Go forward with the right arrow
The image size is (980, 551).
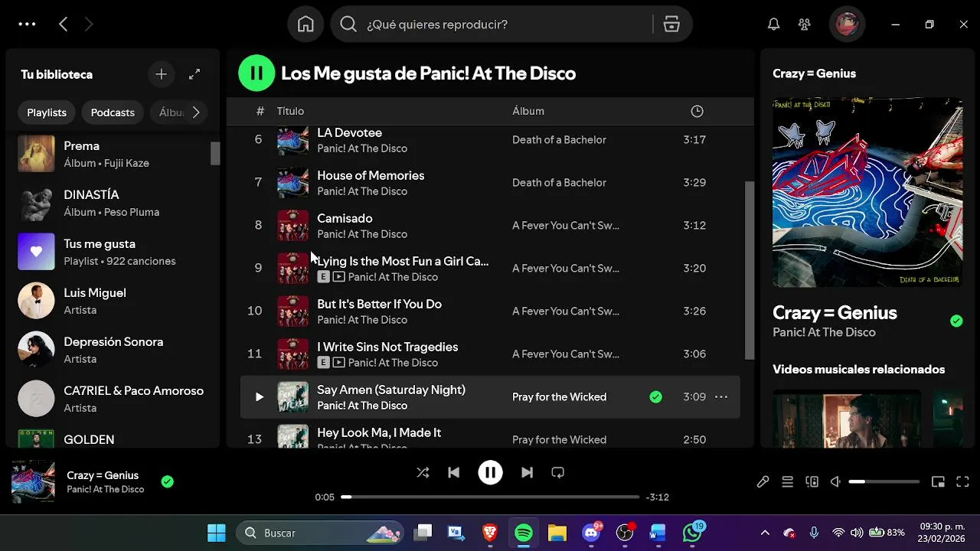point(89,24)
